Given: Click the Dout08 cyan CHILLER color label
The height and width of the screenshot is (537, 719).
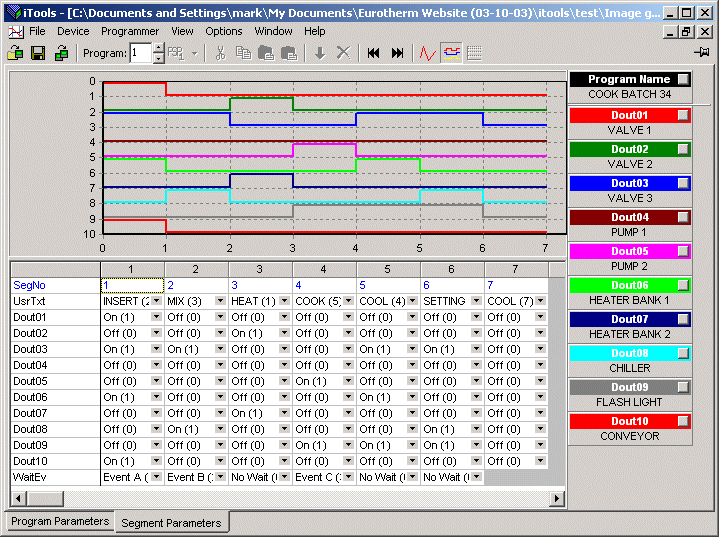Looking at the screenshot, I should point(630,353).
